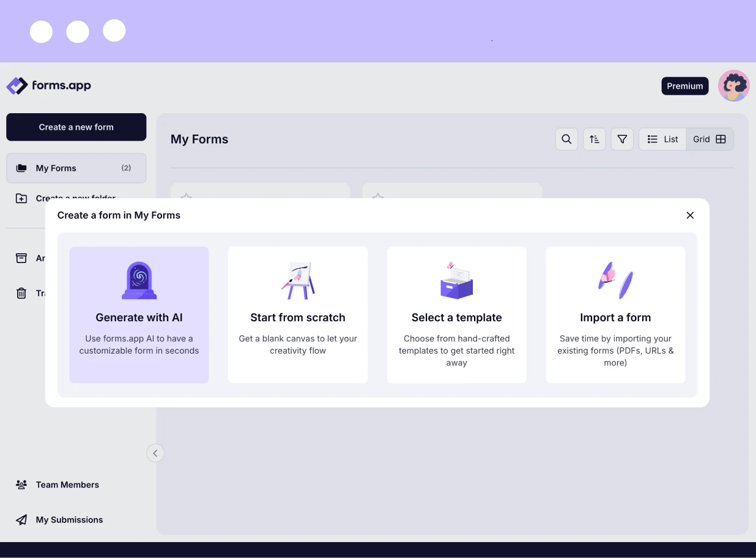Screen dimensions: 756x558
Task: Click the Trash bin icon in sidebar
Action: coord(21,293)
